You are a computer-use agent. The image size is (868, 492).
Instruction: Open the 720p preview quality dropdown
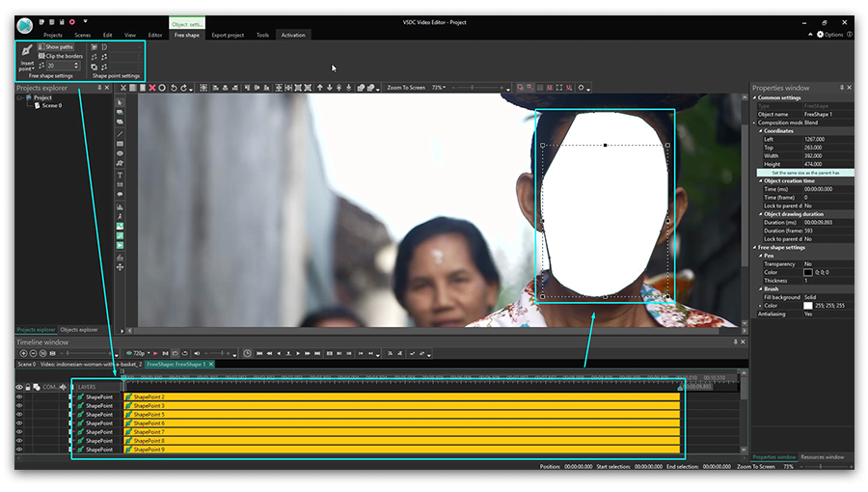[138, 354]
